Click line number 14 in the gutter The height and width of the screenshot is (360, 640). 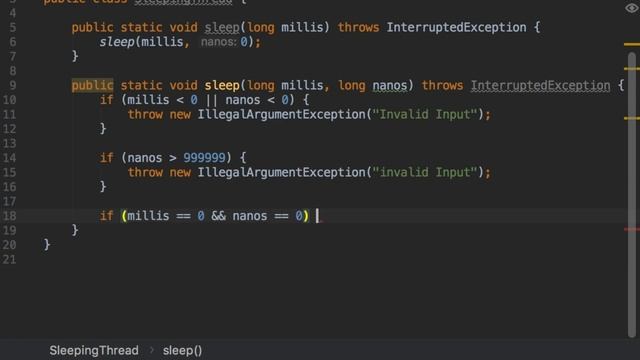point(9,158)
